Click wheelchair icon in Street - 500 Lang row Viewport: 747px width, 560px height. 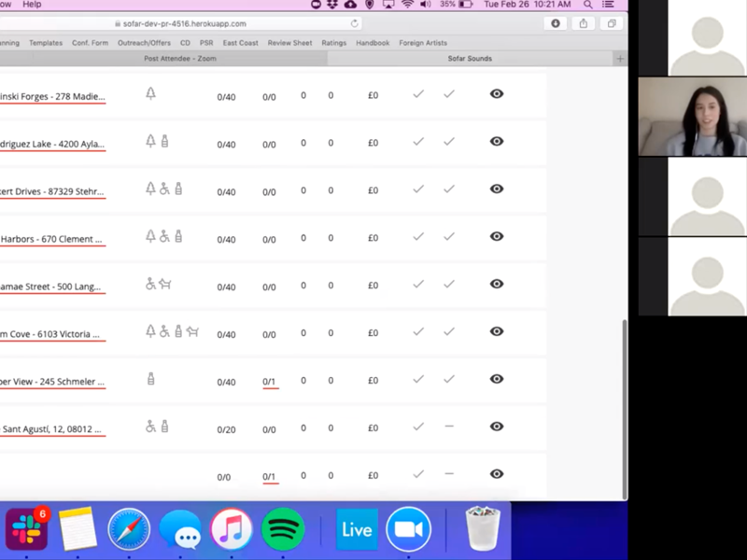(150, 284)
